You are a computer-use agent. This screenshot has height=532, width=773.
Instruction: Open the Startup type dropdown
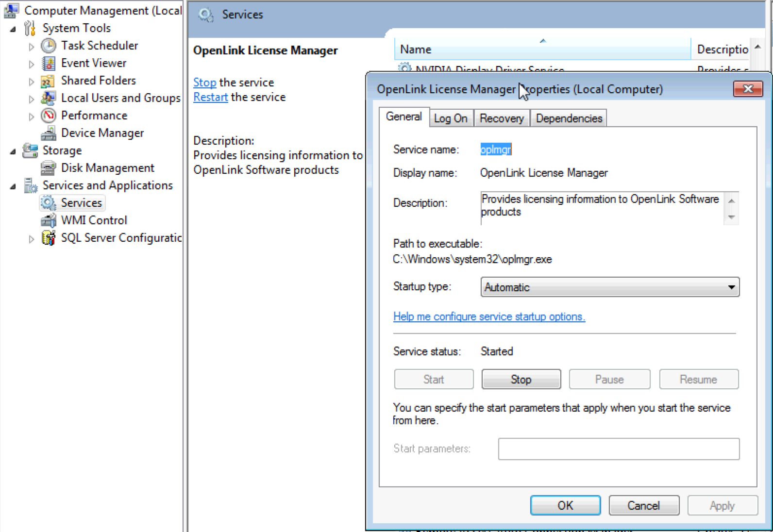pos(610,287)
